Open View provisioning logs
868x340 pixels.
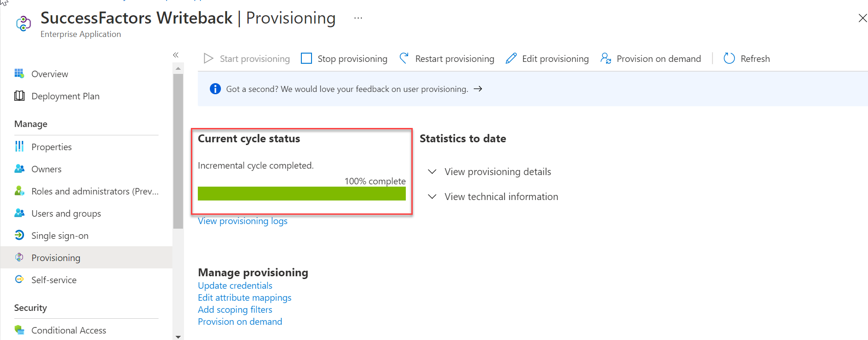pyautogui.click(x=242, y=221)
